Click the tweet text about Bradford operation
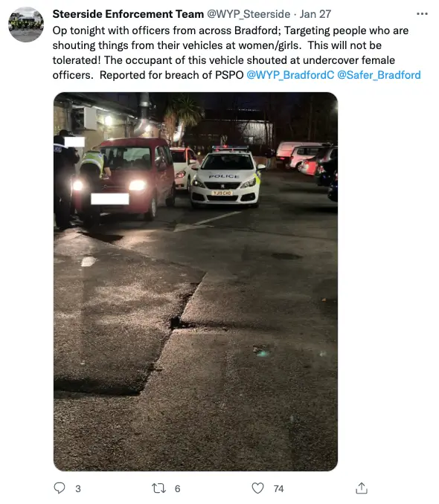 point(237,53)
